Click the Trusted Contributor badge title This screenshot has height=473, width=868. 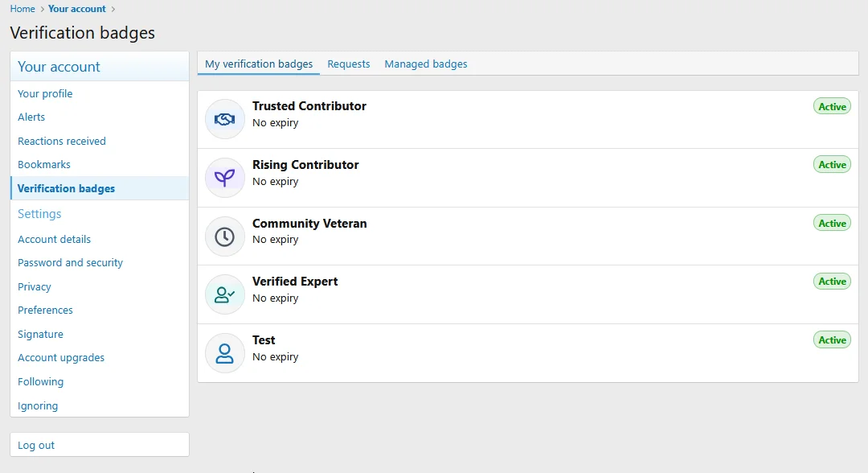309,106
